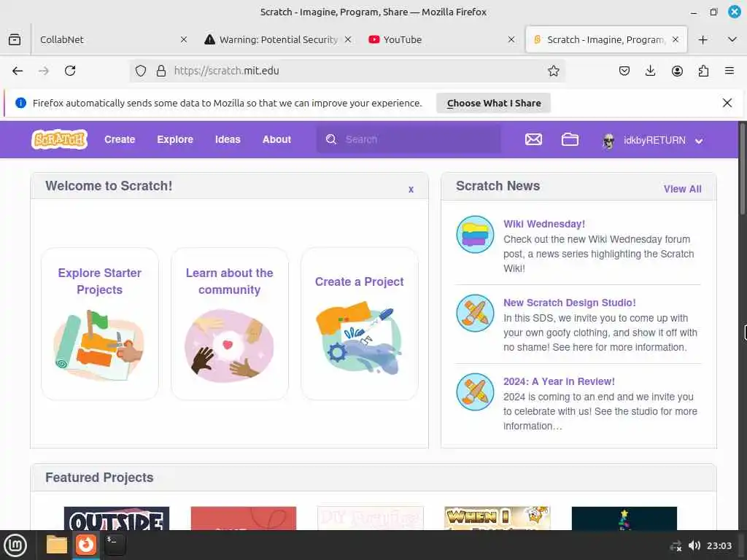Close the Scratch tab
747x560 pixels.
675,39
